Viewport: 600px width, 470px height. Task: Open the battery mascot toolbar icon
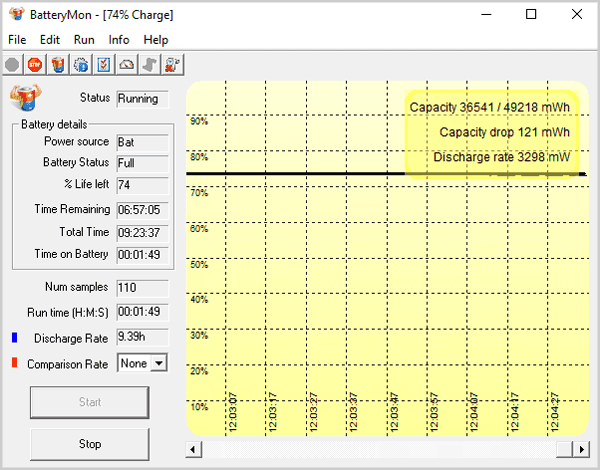[58, 65]
